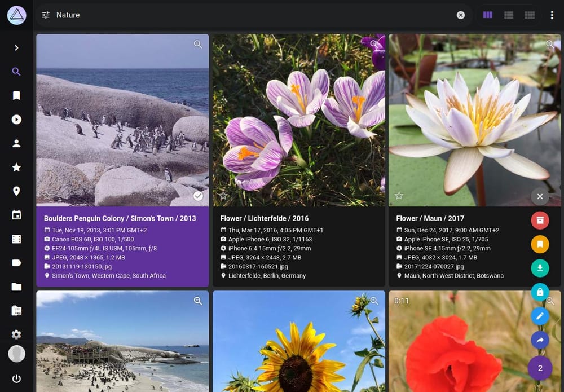Image resolution: width=564 pixels, height=392 pixels.
Task: Browse photos by Labels
Action: pyautogui.click(x=16, y=263)
